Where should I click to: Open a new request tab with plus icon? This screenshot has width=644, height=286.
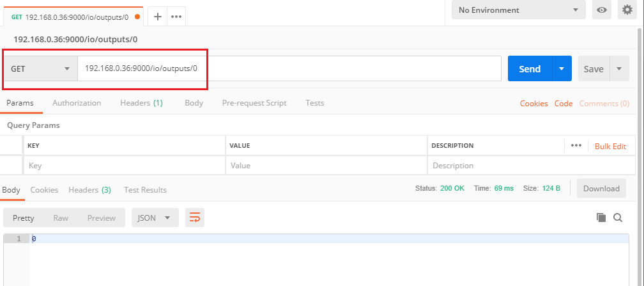(x=158, y=17)
